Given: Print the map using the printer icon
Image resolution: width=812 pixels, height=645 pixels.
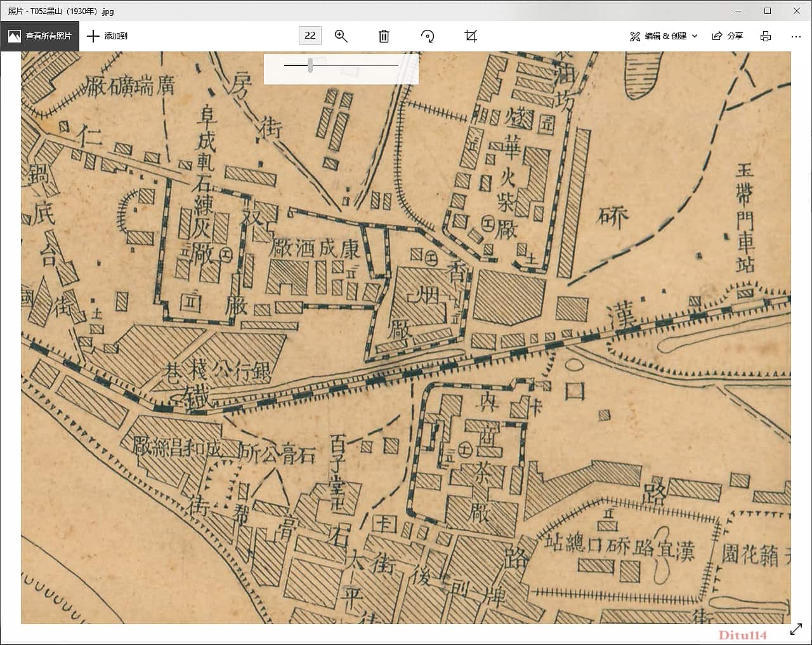Looking at the screenshot, I should pyautogui.click(x=766, y=36).
